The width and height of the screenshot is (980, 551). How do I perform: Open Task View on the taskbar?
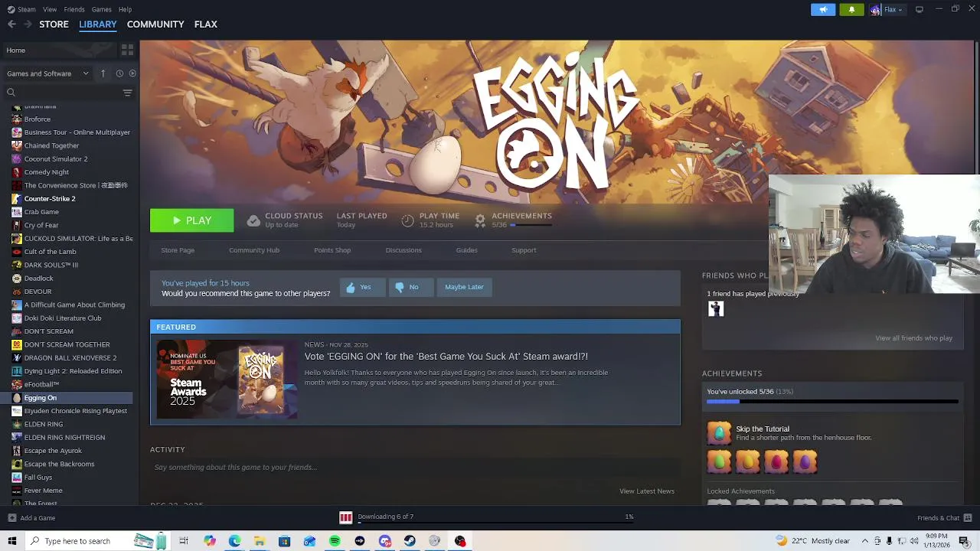(184, 541)
